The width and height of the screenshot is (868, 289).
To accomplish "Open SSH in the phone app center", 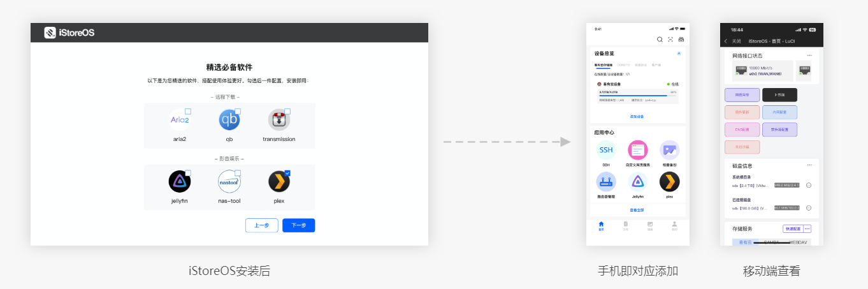I will (606, 150).
